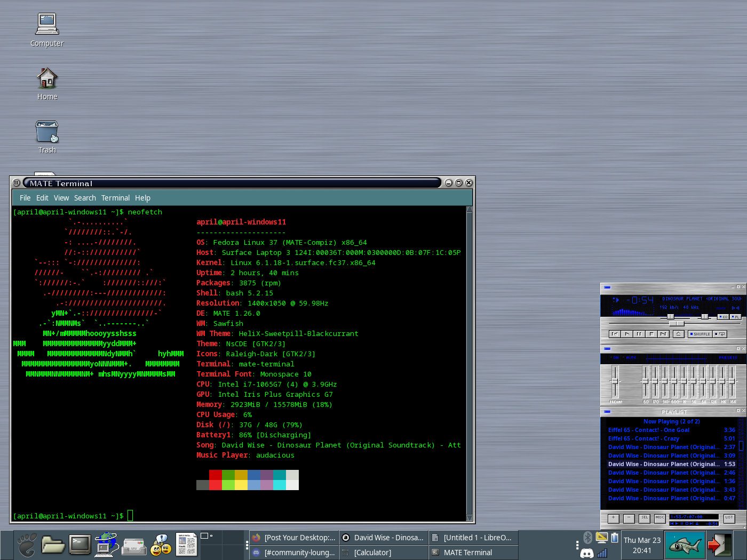The height and width of the screenshot is (560, 747).
Task: Toggle Shuffle in the Audacious player
Action: 700,334
